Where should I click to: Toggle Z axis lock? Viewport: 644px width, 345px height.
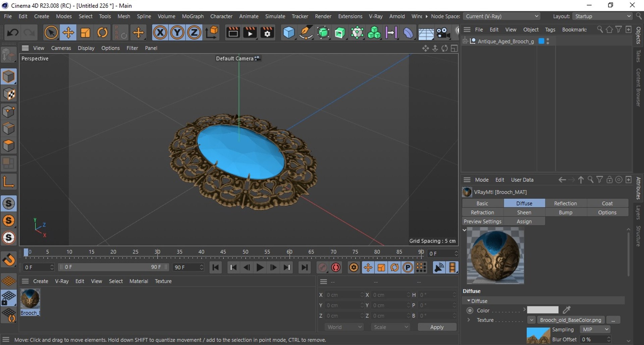(x=194, y=33)
